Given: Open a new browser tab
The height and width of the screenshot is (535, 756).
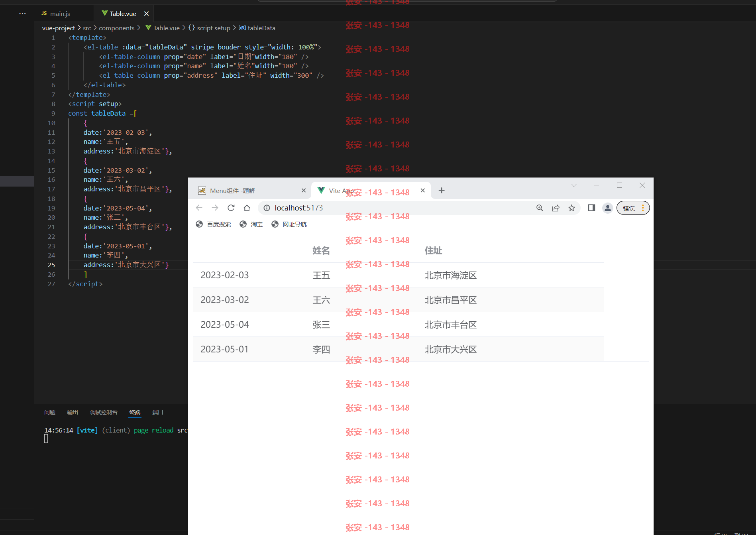Looking at the screenshot, I should point(442,191).
